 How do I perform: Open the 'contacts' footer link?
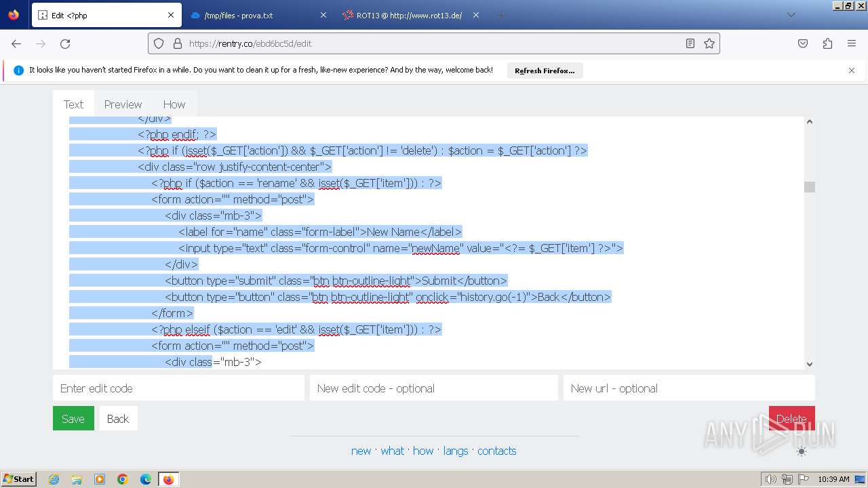[496, 451]
